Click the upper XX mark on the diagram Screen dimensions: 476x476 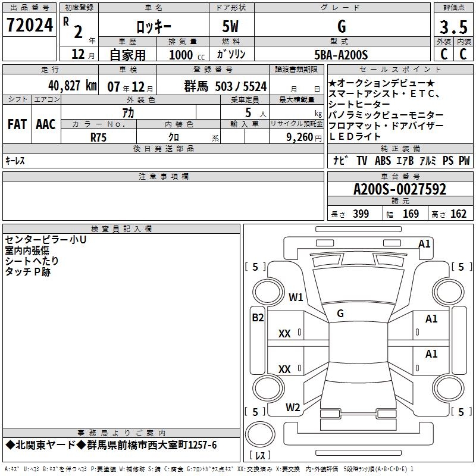[284, 334]
